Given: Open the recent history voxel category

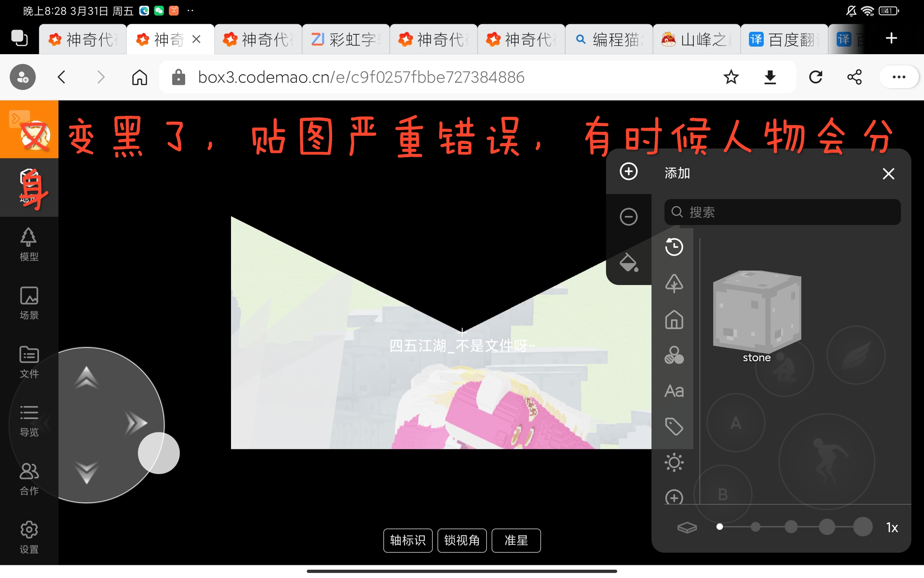Looking at the screenshot, I should click(674, 247).
